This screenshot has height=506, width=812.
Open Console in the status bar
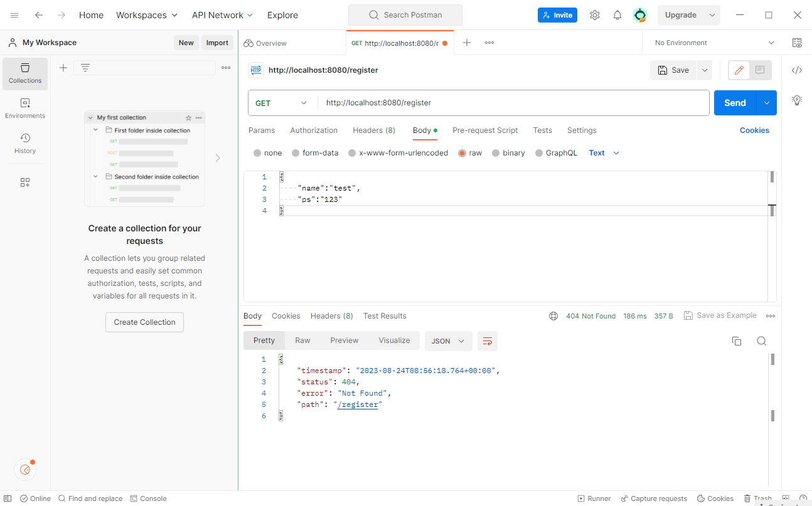pos(148,498)
